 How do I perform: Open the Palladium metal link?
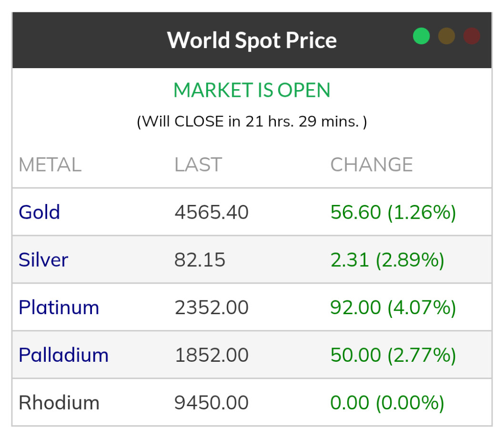[x=64, y=355]
